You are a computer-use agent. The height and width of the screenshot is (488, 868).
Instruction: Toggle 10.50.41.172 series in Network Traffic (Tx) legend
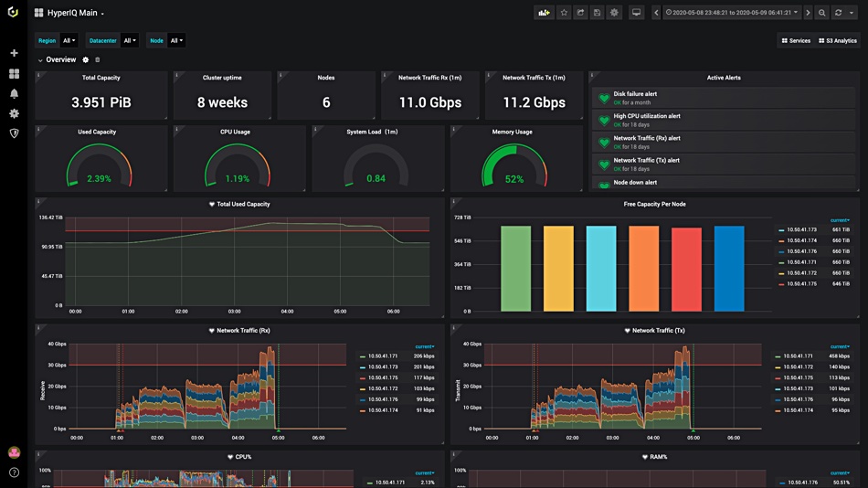(798, 366)
